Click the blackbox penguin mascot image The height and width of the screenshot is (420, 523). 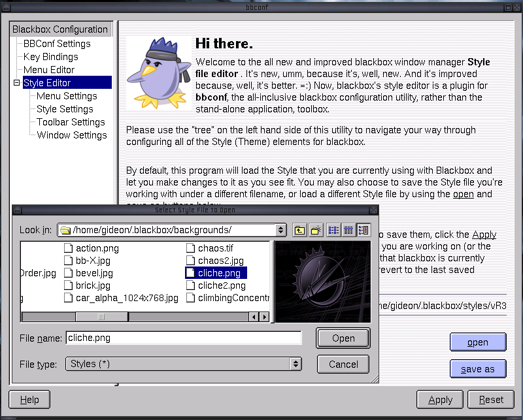tap(156, 71)
